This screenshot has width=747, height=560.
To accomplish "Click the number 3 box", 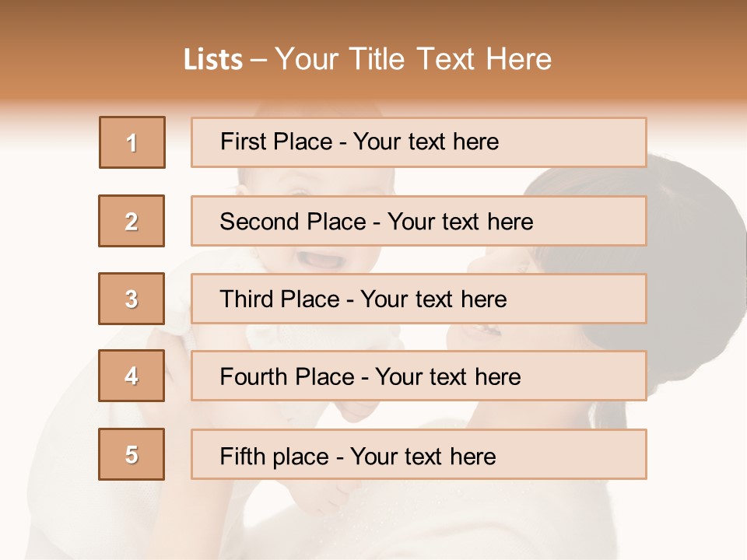I will pos(132,299).
